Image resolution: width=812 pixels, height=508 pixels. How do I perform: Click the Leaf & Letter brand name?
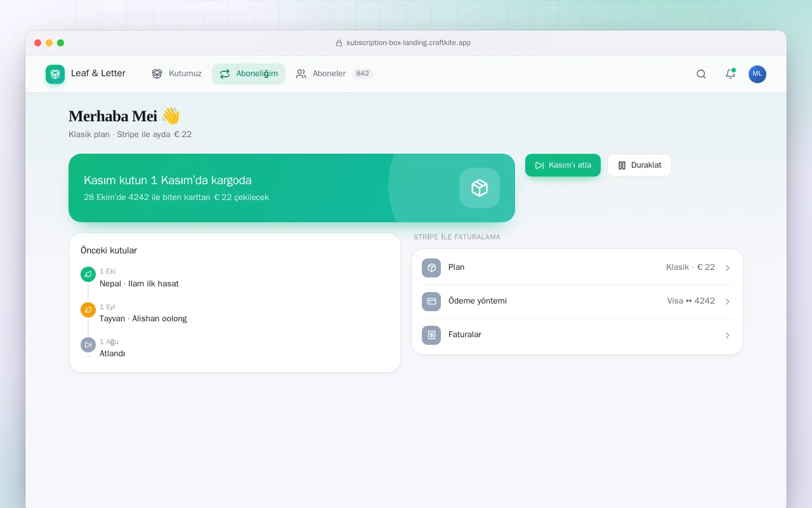pos(98,74)
